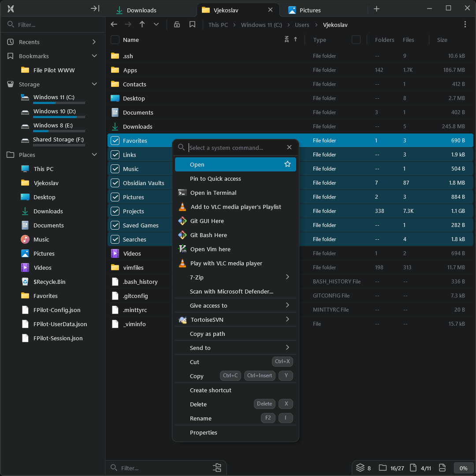Click the filter options icon in the bottom bar
Viewport: 476px width, 476px height.
click(x=217, y=468)
